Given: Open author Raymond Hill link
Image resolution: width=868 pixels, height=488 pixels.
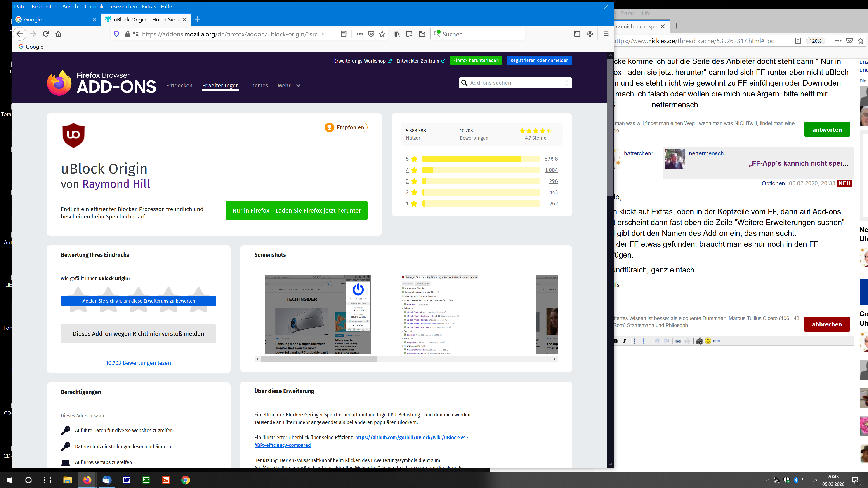Looking at the screenshot, I should click(116, 184).
